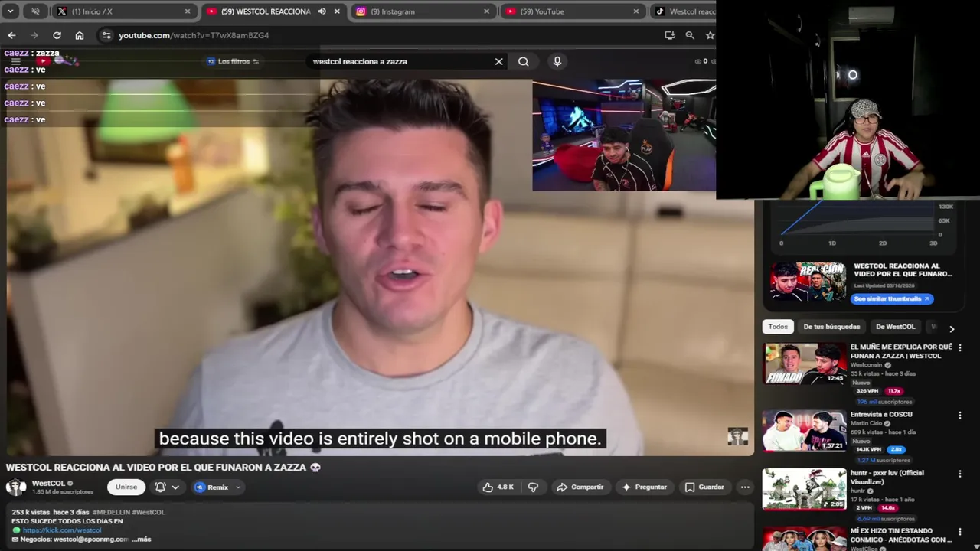
Task: Open the browser tab search dropdown arrow
Action: pos(11,11)
